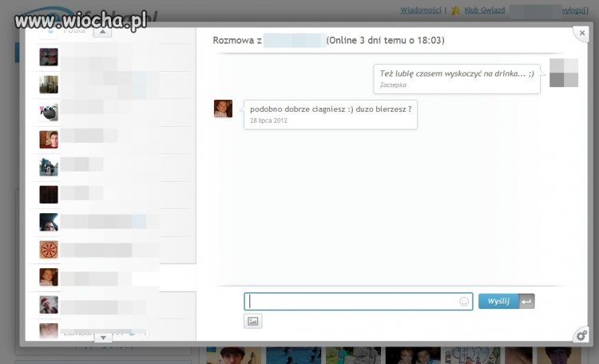Send the message with the Wyślij button
Screen dimensions: 599x364
click(498, 302)
